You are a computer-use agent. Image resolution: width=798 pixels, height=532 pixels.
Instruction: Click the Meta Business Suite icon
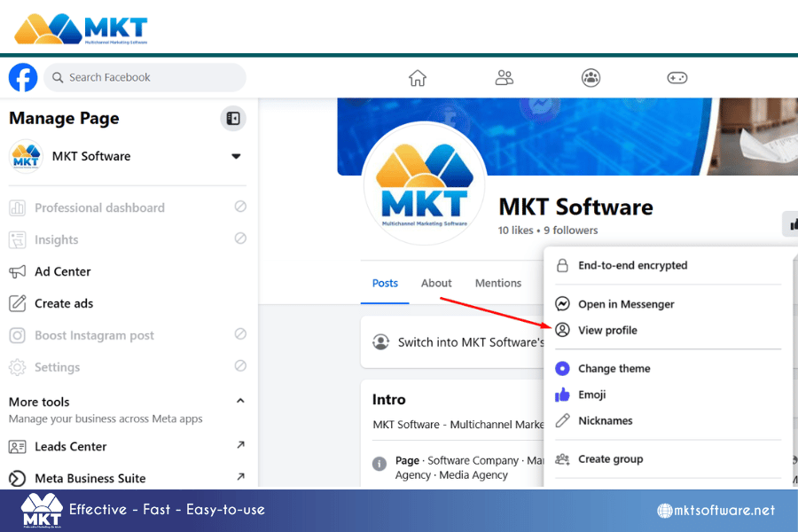click(x=18, y=479)
